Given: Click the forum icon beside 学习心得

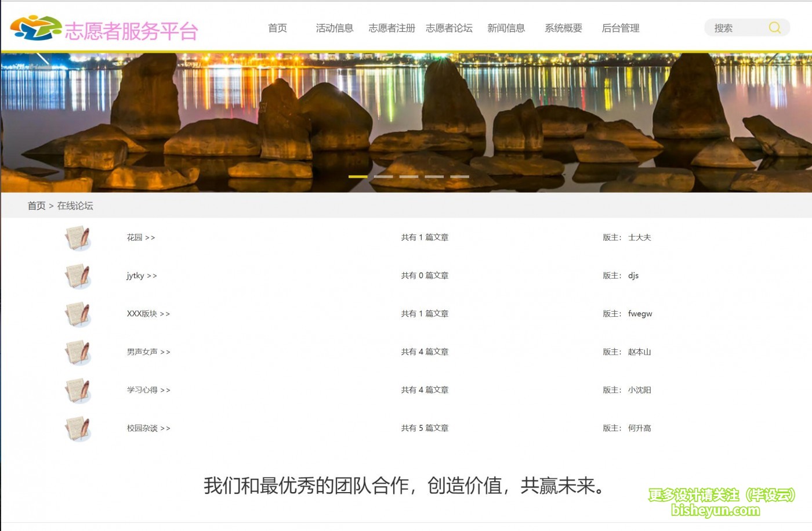Looking at the screenshot, I should 78,391.
